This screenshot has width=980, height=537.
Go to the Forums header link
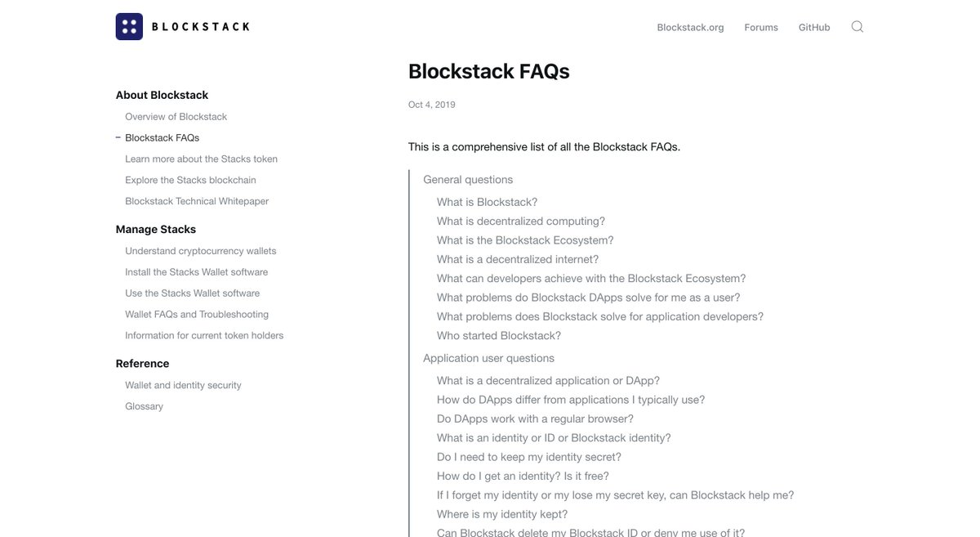point(761,27)
